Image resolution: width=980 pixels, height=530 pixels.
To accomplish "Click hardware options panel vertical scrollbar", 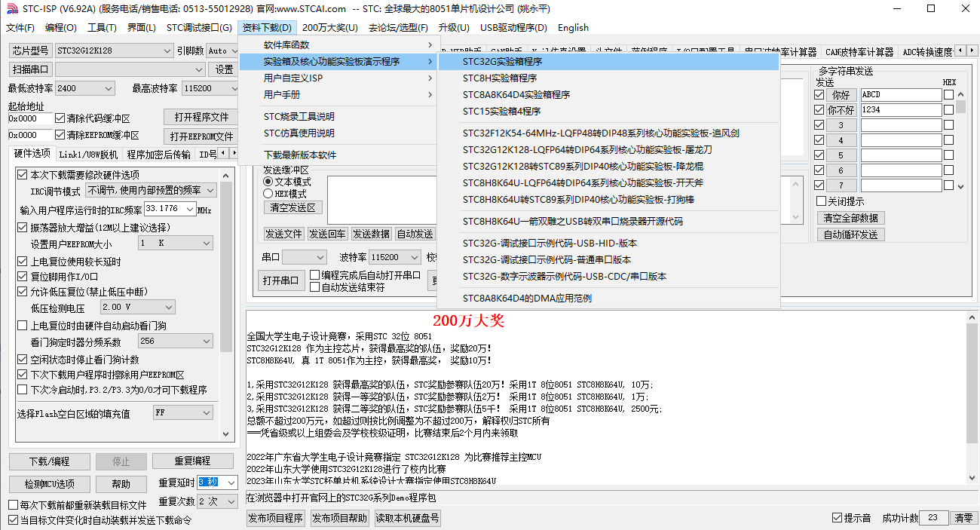I will point(227,305).
